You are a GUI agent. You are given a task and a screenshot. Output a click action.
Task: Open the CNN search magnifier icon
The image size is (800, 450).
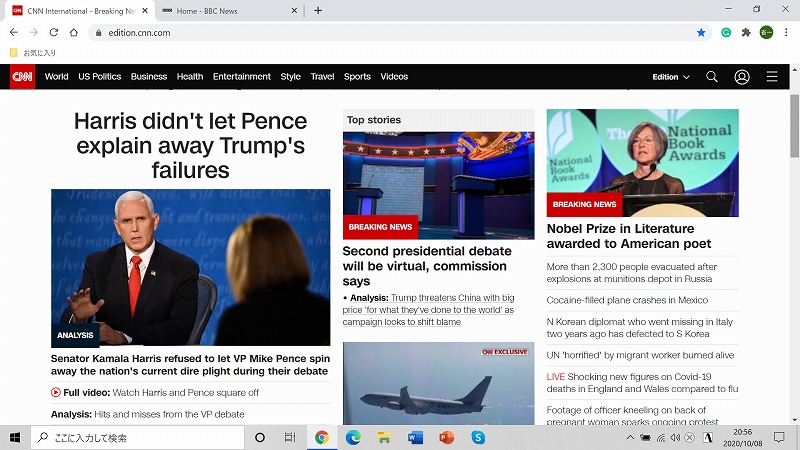pos(712,77)
